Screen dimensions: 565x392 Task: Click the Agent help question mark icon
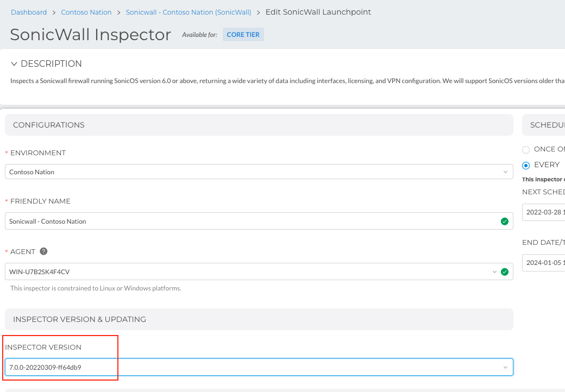click(x=43, y=251)
